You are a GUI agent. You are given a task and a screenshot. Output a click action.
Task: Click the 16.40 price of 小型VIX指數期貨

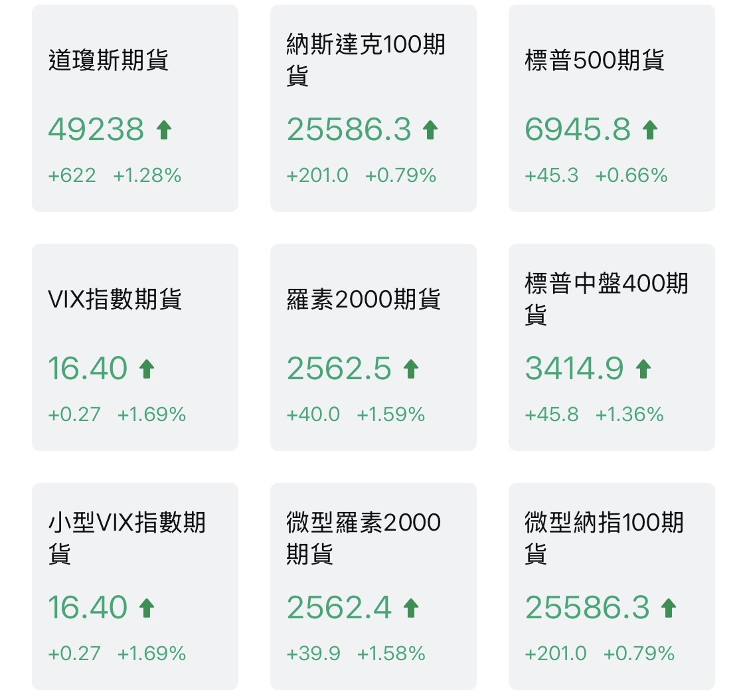tap(89, 607)
